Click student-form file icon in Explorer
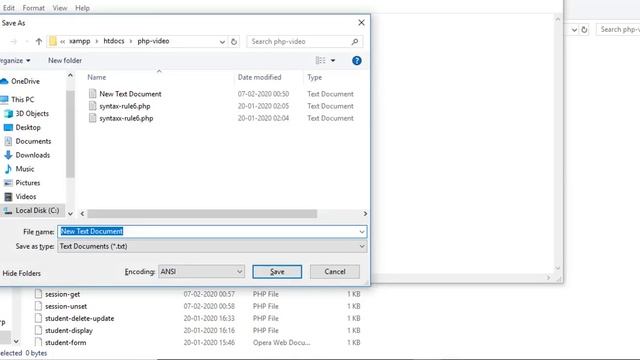Screen dimensions: 640x360 click(x=38, y=342)
